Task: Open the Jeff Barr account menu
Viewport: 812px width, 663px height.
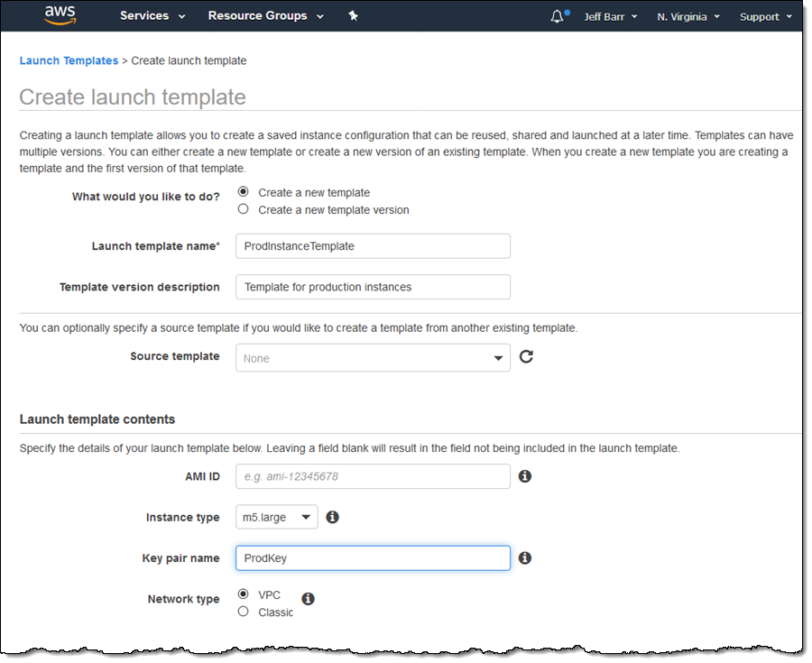Action: [610, 16]
